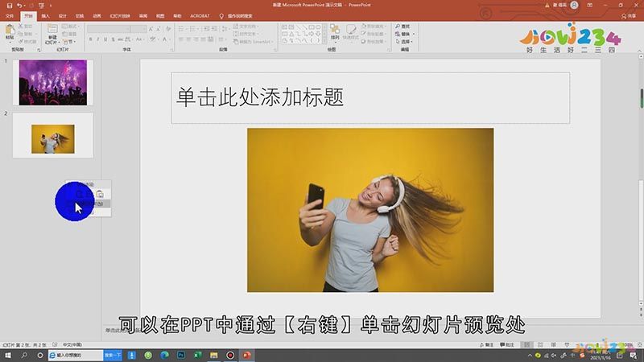Image resolution: width=644 pixels, height=362 pixels.
Task: Switch to the Design tab
Action: click(x=63, y=16)
